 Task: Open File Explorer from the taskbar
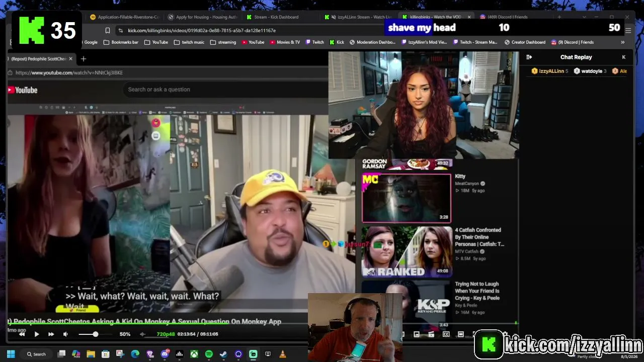click(91, 354)
